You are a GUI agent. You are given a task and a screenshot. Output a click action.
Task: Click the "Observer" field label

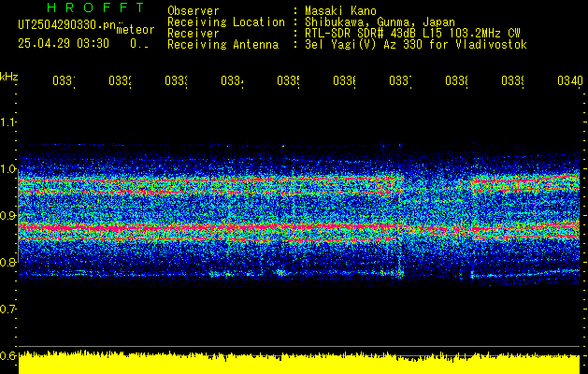pyautogui.click(x=194, y=10)
